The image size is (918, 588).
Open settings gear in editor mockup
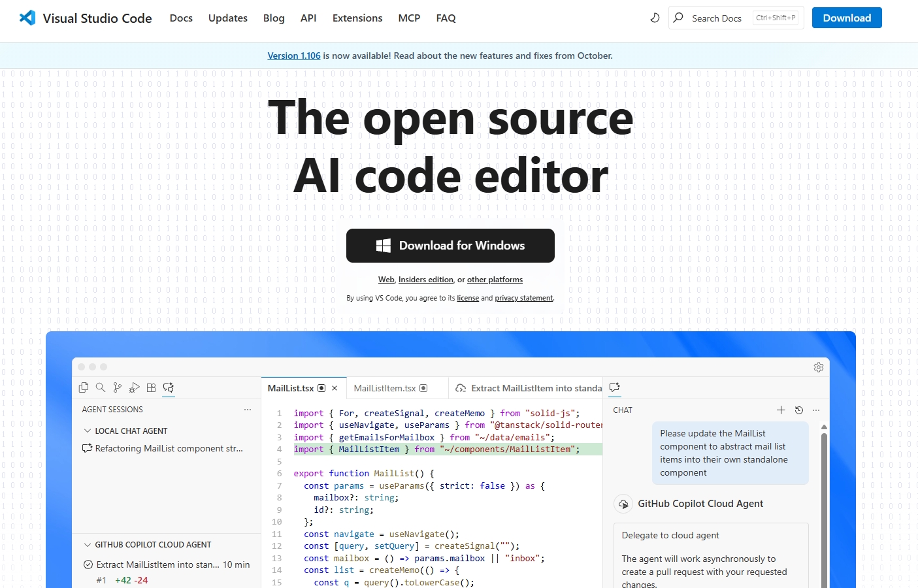pos(818,367)
